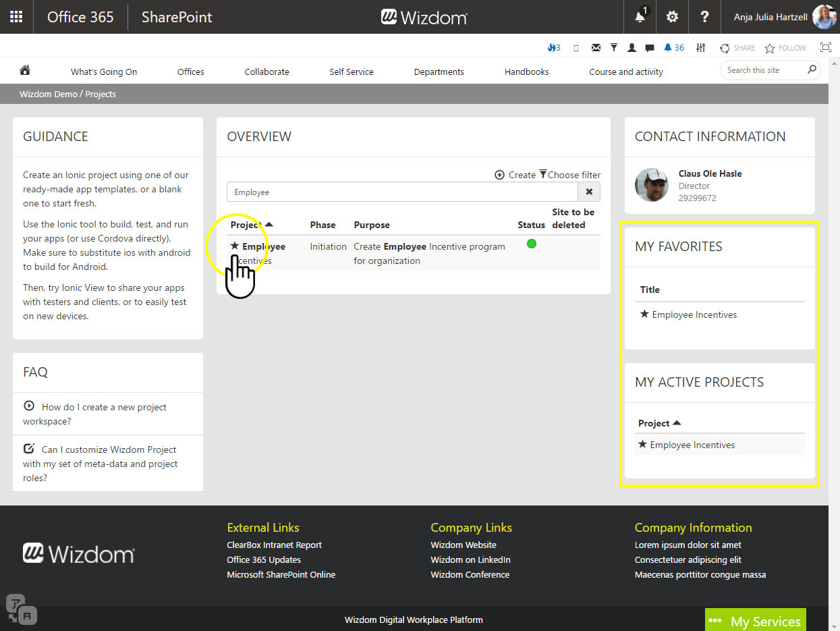Sort My Active Projects by Project column
The height and width of the screenshot is (631, 840).
pos(659,423)
